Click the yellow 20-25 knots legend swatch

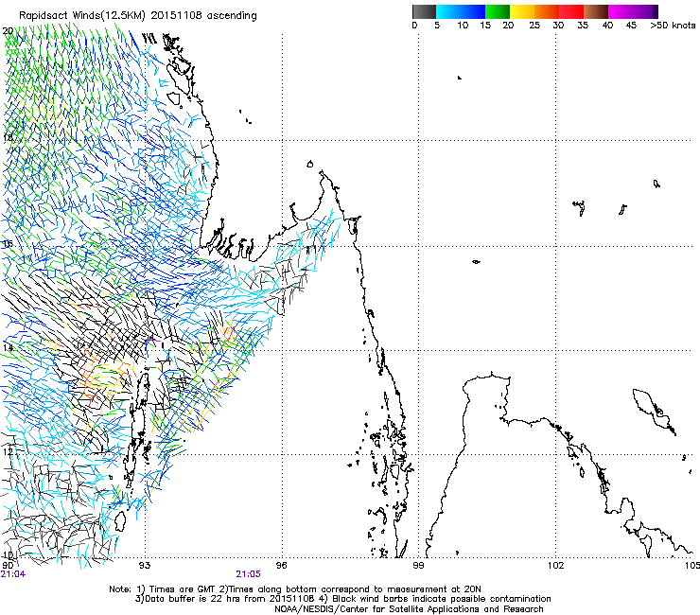pos(522,11)
